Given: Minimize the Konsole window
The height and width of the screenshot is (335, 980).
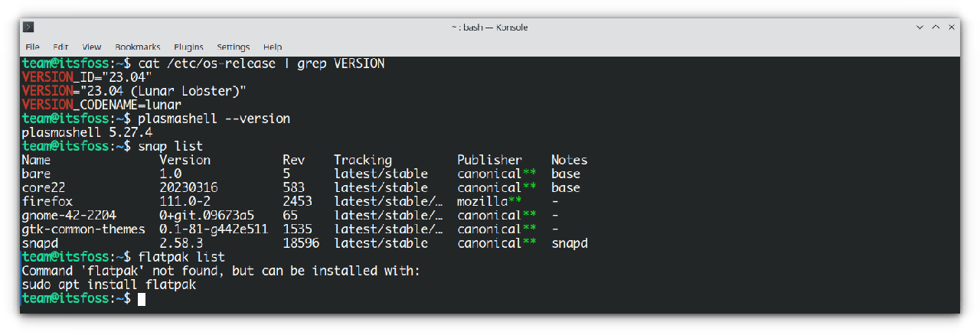Looking at the screenshot, I should pos(920,28).
